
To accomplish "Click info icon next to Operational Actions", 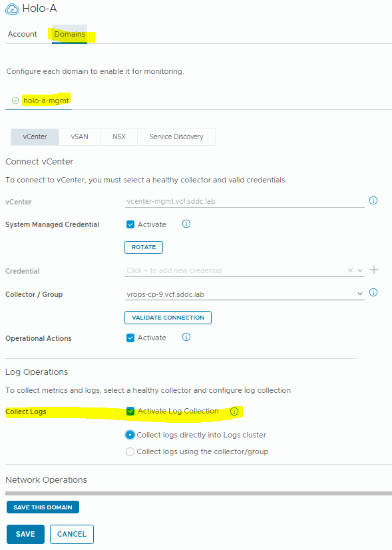I will [186, 337].
